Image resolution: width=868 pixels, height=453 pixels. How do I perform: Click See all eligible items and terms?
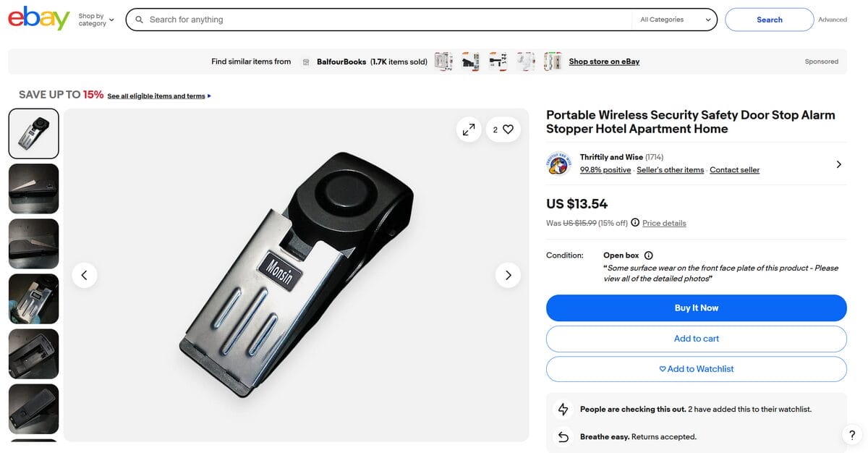(156, 95)
